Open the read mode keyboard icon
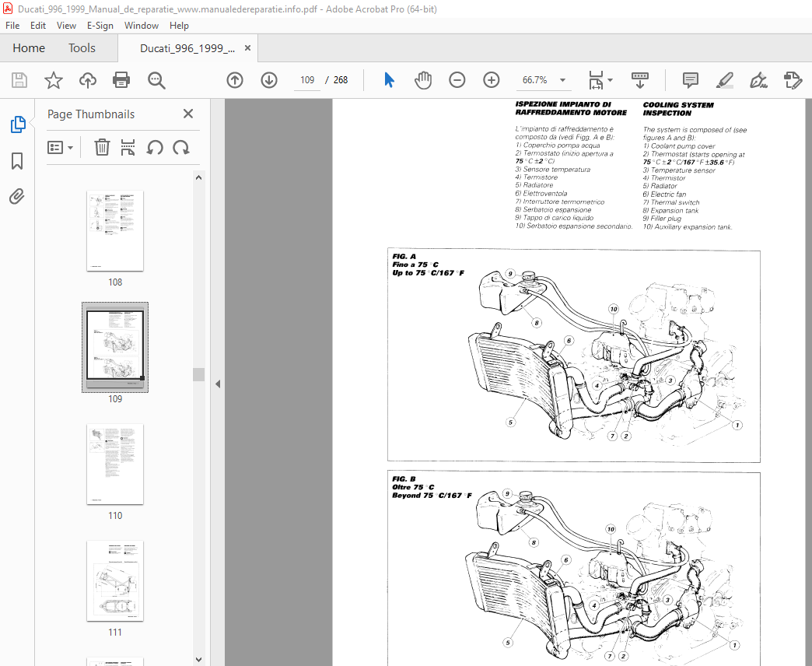The width and height of the screenshot is (812, 666). pyautogui.click(x=640, y=80)
